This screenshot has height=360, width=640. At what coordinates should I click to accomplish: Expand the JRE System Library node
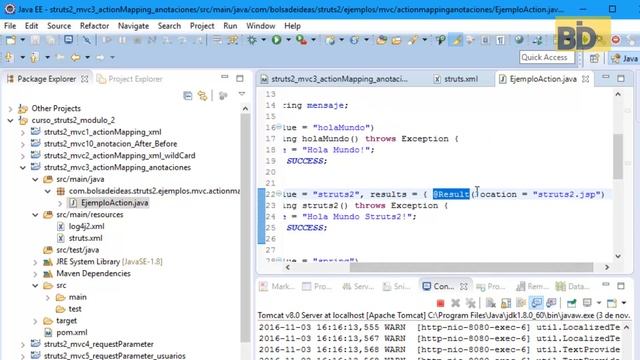coord(35,262)
